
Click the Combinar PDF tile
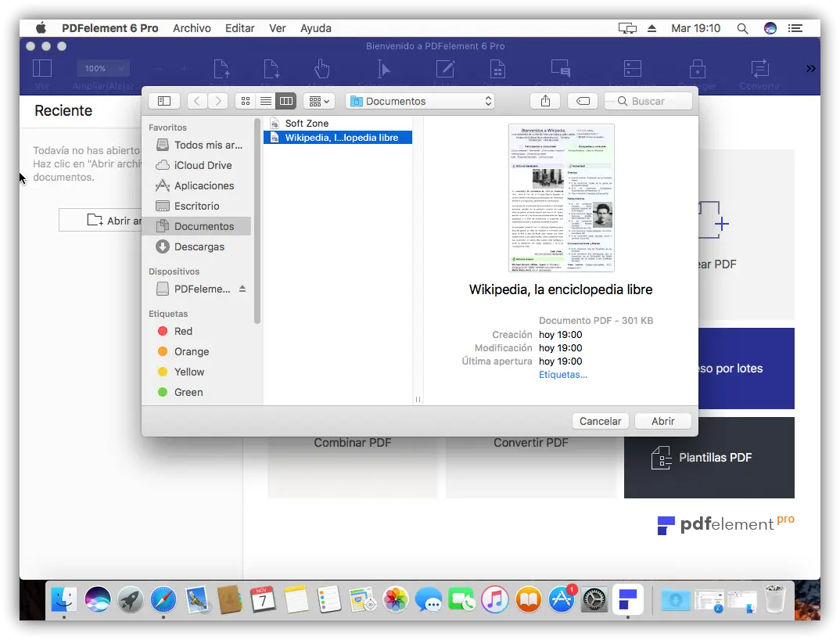click(x=353, y=467)
